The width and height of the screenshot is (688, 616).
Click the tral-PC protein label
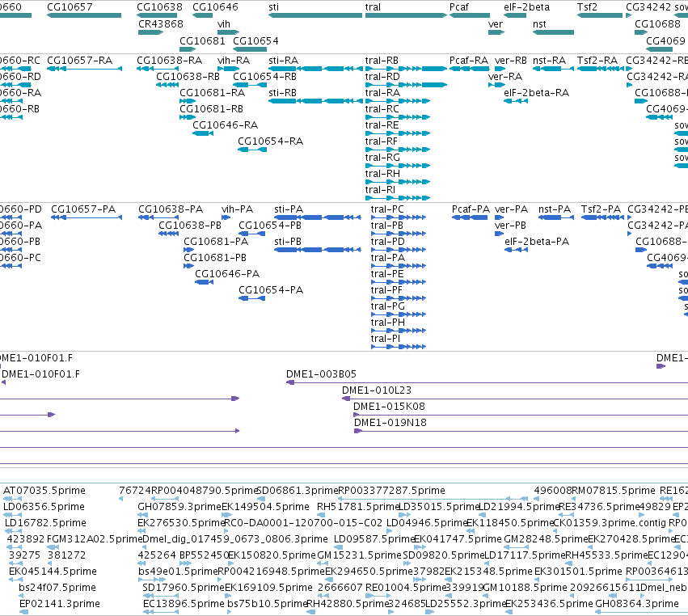(x=387, y=209)
